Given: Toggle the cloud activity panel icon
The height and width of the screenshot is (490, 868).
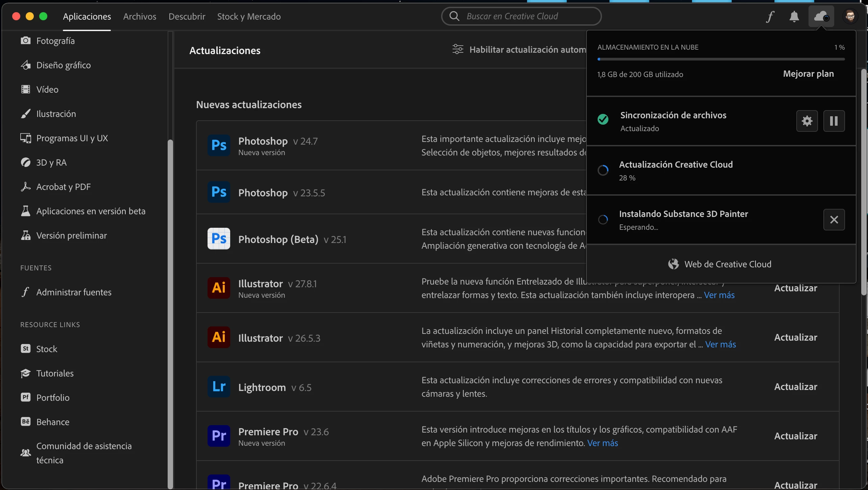Looking at the screenshot, I should 821,17.
